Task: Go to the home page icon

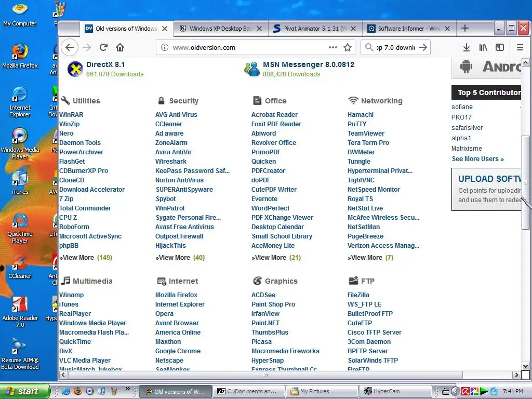Action: pos(120,47)
